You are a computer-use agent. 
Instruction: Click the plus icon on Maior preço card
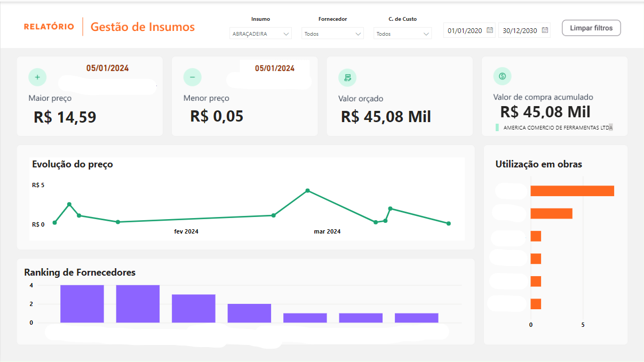[37, 77]
